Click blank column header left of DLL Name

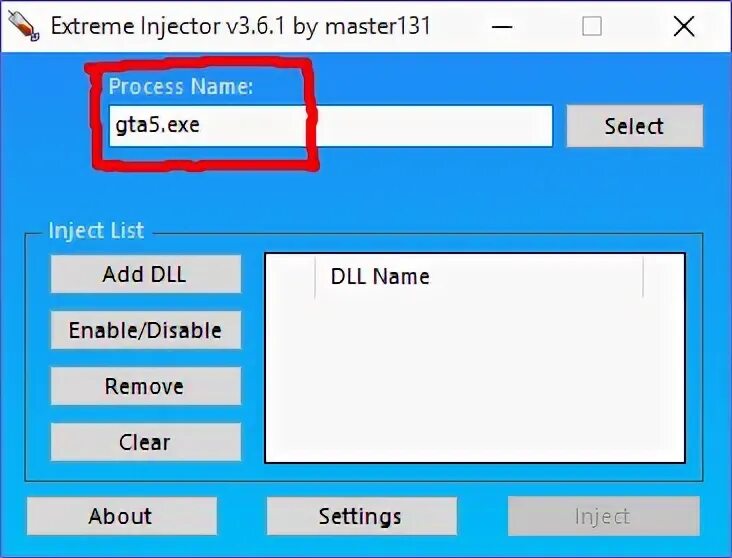pyautogui.click(x=291, y=276)
